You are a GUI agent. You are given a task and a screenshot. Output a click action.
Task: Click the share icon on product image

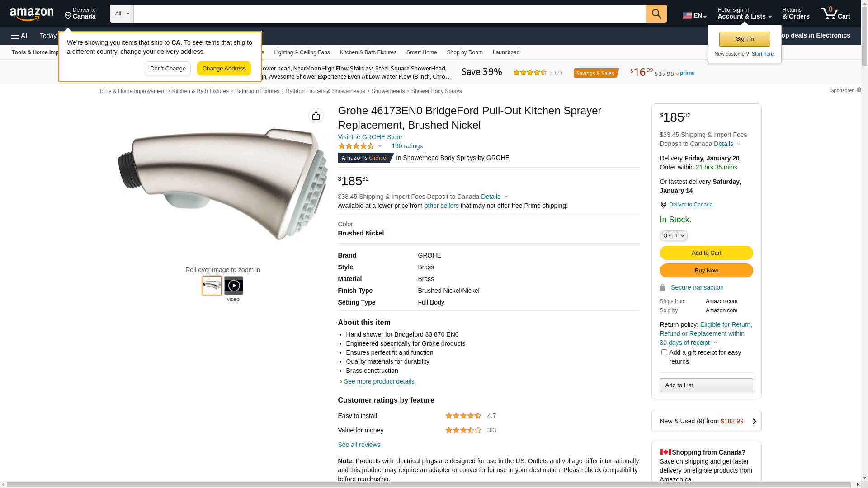[x=316, y=116]
